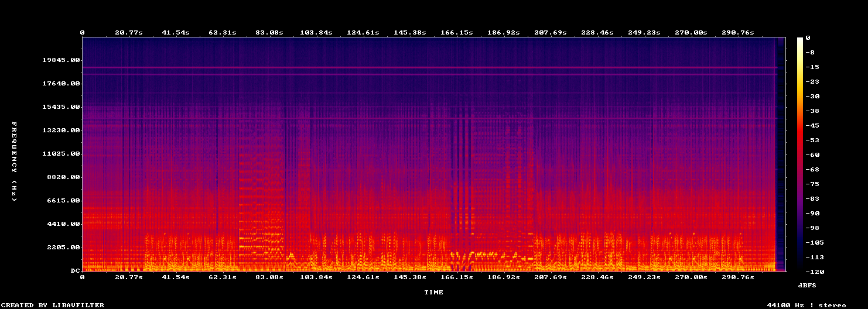The width and height of the screenshot is (868, 309).
Task: Click the -68 dBFS scale value
Action: [x=813, y=169]
